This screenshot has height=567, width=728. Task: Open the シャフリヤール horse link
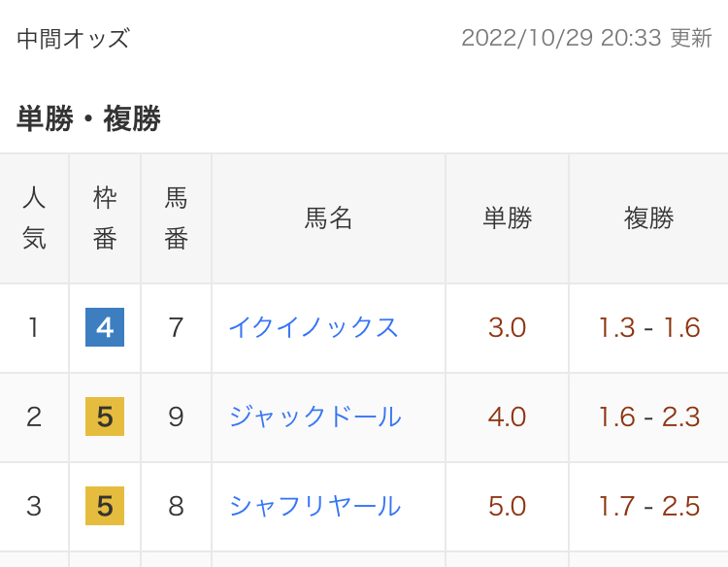[x=314, y=506]
